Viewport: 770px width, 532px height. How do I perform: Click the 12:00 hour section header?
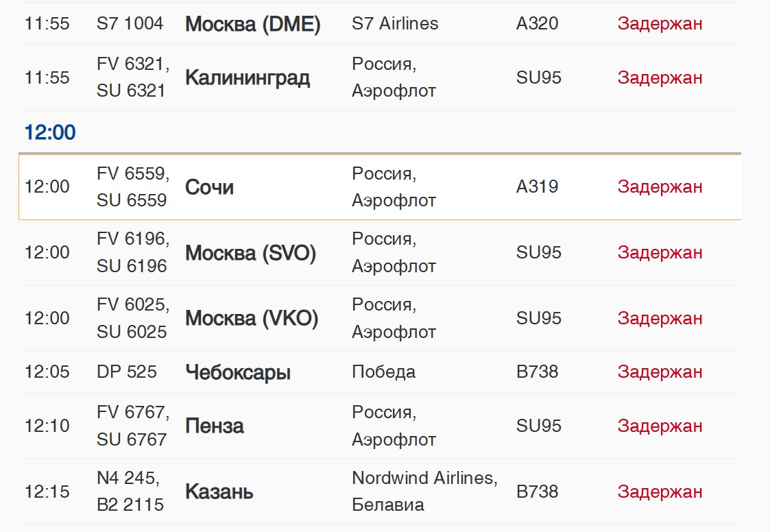pyautogui.click(x=50, y=132)
